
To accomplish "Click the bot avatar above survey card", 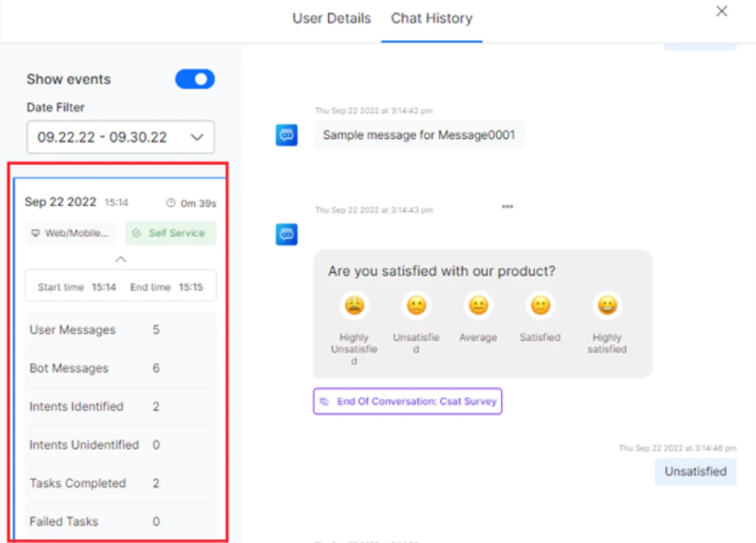I will tap(287, 234).
